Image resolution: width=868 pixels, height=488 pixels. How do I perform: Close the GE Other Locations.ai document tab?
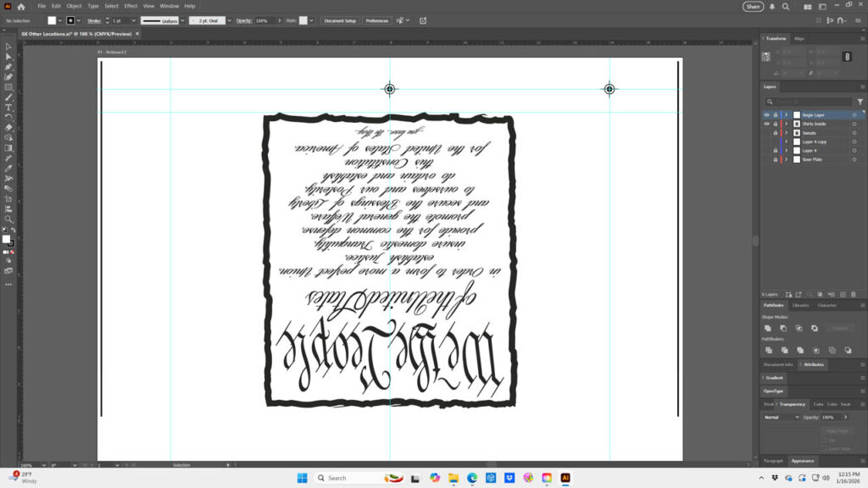137,34
